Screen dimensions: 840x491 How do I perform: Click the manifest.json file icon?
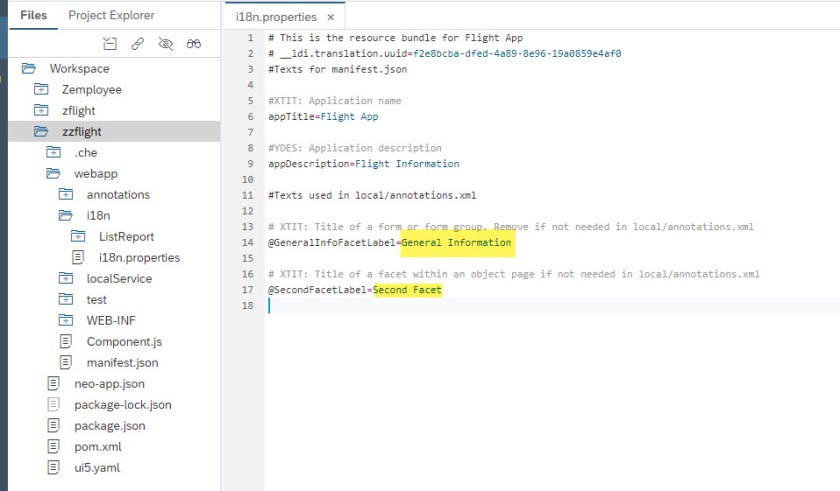click(65, 362)
